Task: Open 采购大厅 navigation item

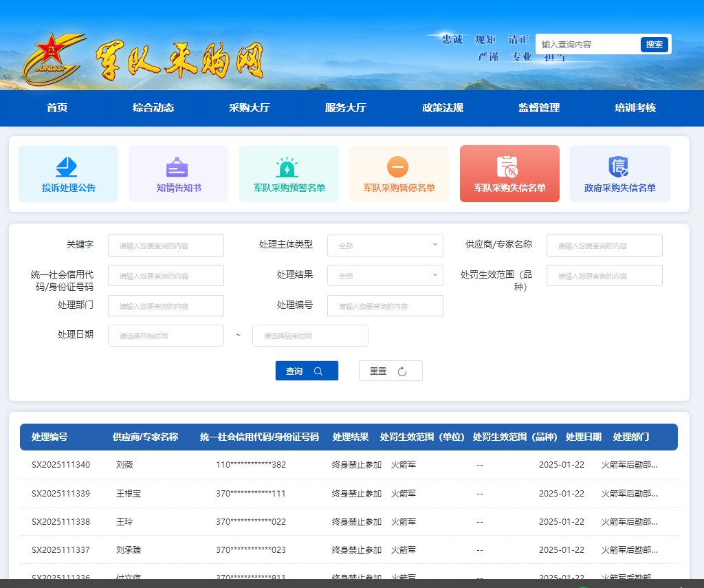Action: [250, 108]
